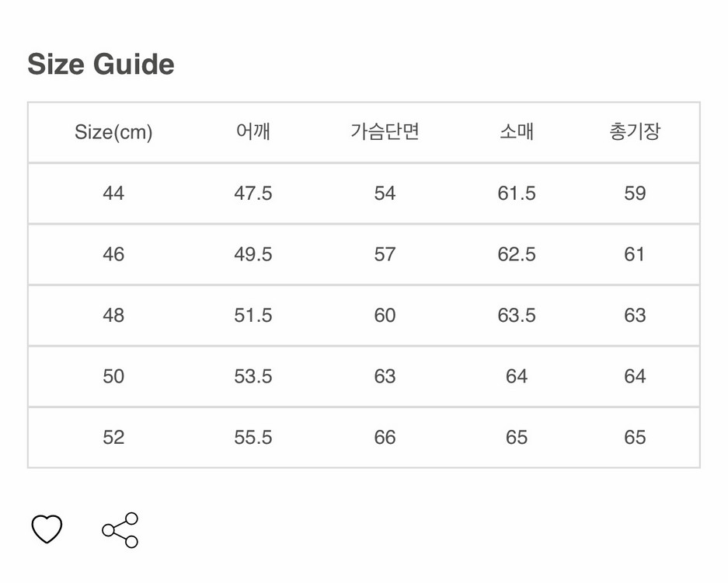Click the 47.5 shoulder measurement cell
This screenshot has height=583, width=728.
pos(254,194)
